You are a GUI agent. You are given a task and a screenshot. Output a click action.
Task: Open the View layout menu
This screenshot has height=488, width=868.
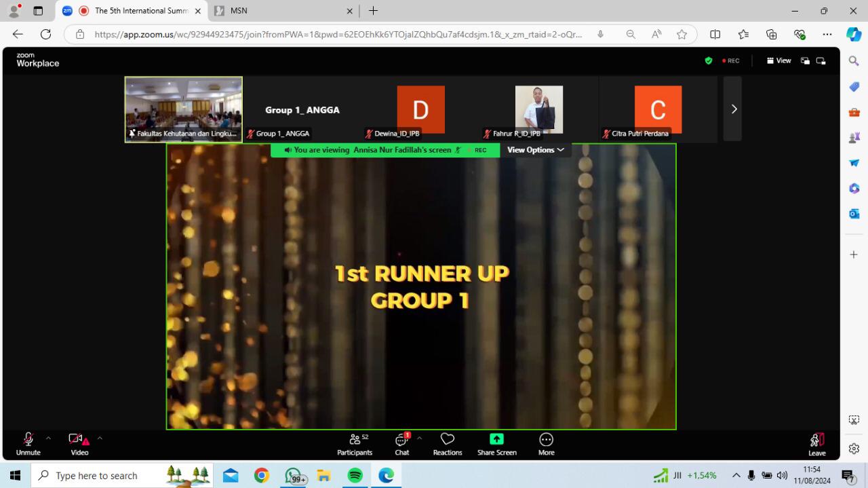point(778,60)
